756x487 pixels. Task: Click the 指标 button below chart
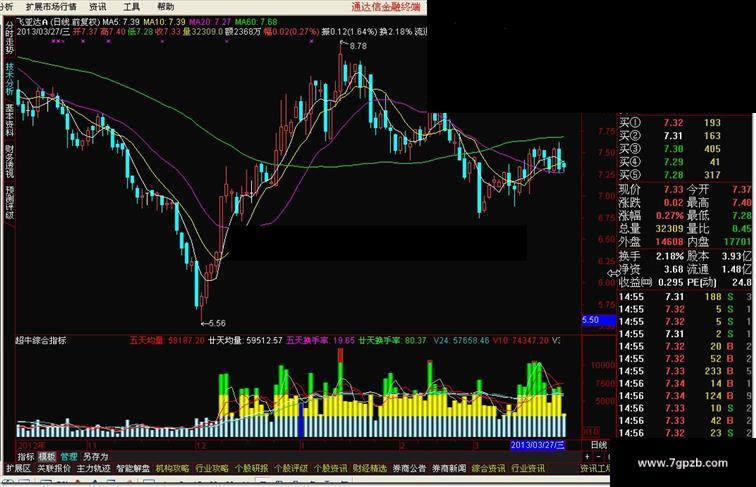26,456
